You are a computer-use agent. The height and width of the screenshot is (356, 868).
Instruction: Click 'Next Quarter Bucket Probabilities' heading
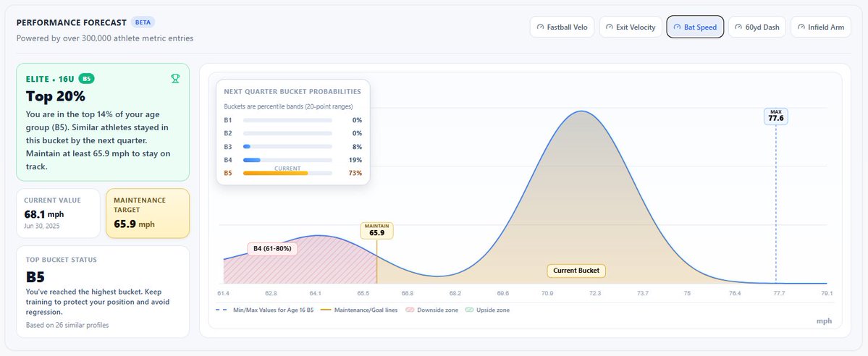click(x=292, y=91)
